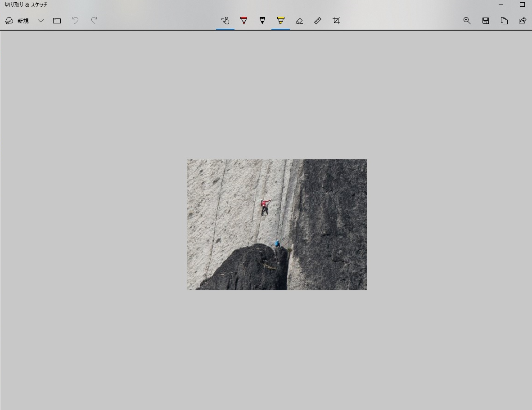Click the rock climber snip image
532x410 pixels.
point(276,225)
